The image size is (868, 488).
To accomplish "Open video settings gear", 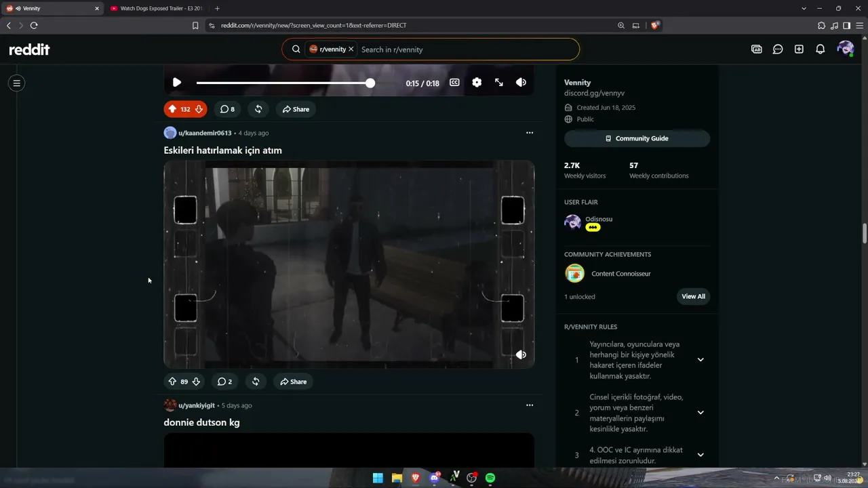I will (477, 83).
